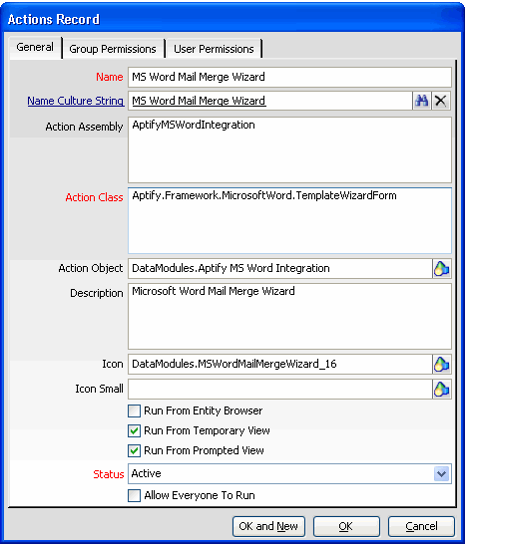Open the object browser icon beside the Icon field
The width and height of the screenshot is (528, 555).
441,364
